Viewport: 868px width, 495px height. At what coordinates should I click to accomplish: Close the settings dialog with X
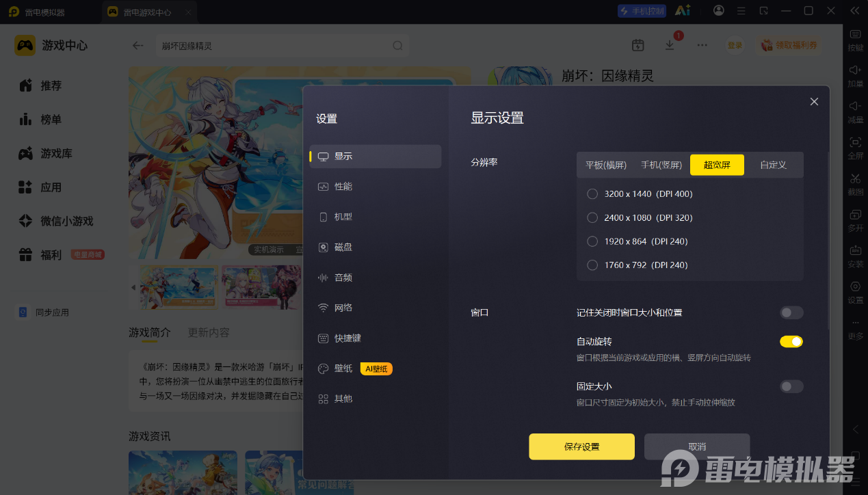[814, 101]
